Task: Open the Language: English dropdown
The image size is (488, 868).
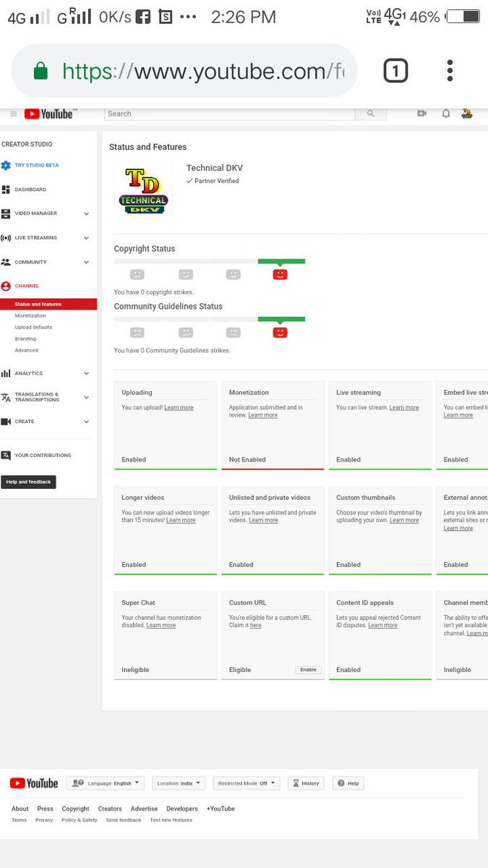Action: point(106,783)
